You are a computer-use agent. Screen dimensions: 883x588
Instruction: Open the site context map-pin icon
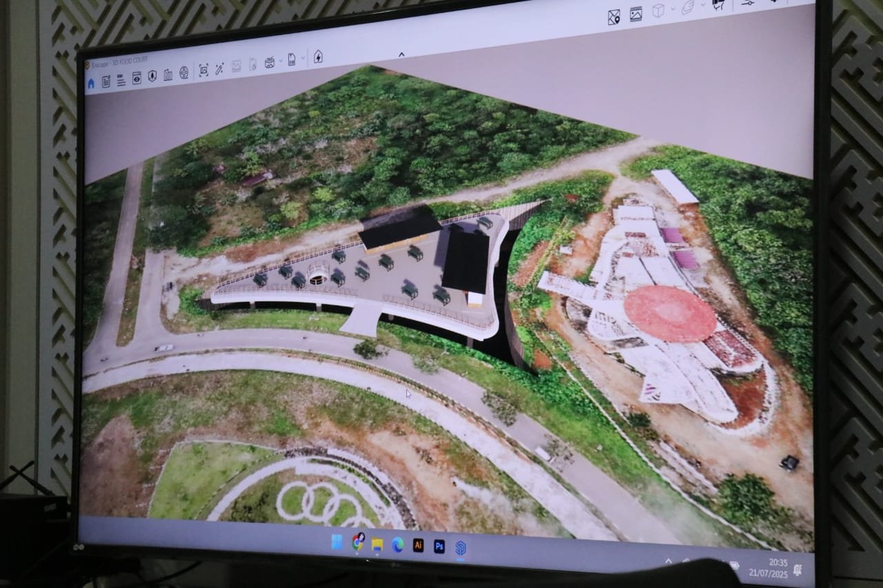613,17
